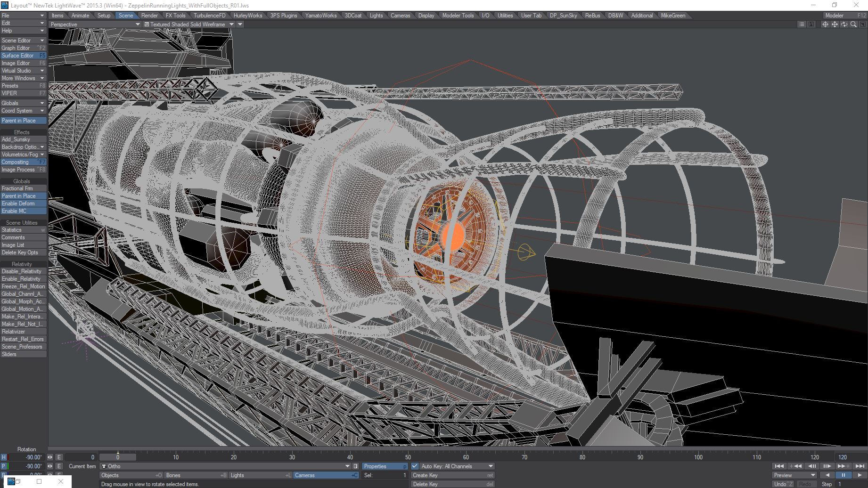Open the Lights tab
Viewport: 868px width, 488px height.
[376, 16]
